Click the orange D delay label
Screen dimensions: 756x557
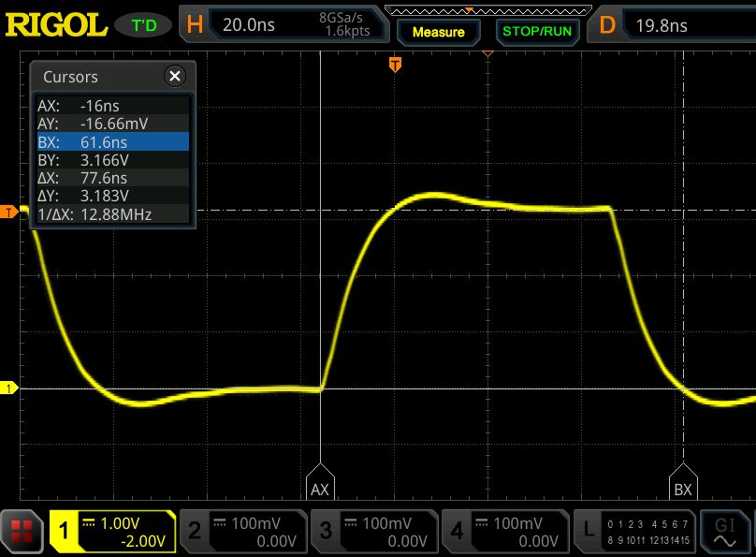pyautogui.click(x=607, y=25)
